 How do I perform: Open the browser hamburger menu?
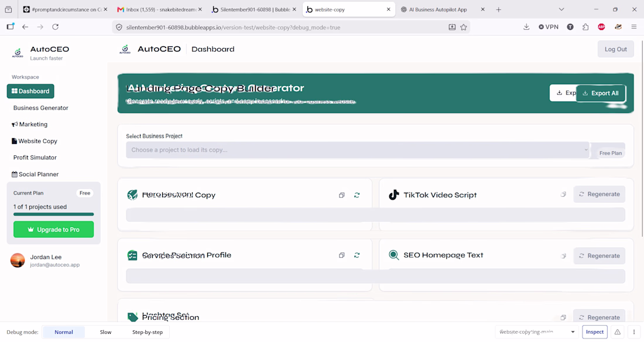point(633,27)
